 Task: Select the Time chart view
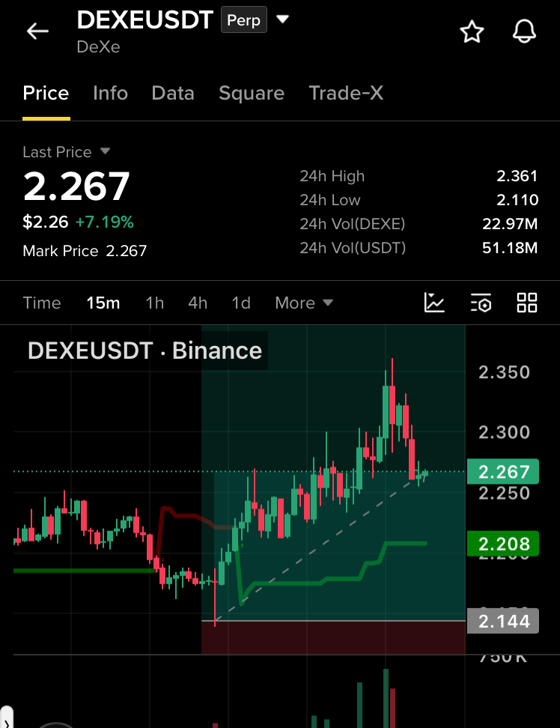[x=42, y=303]
